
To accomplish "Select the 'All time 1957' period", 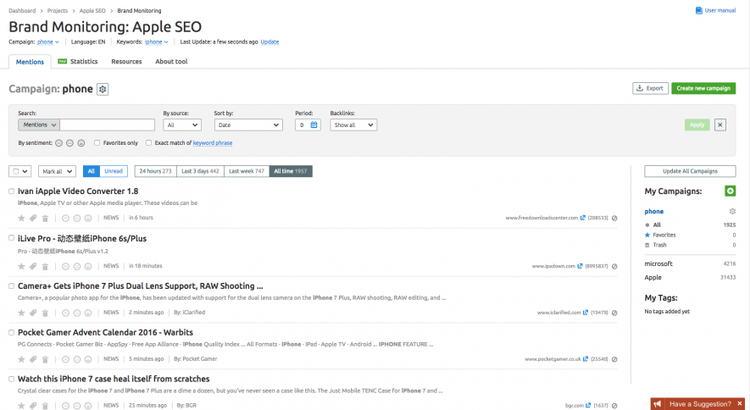I will (291, 171).
